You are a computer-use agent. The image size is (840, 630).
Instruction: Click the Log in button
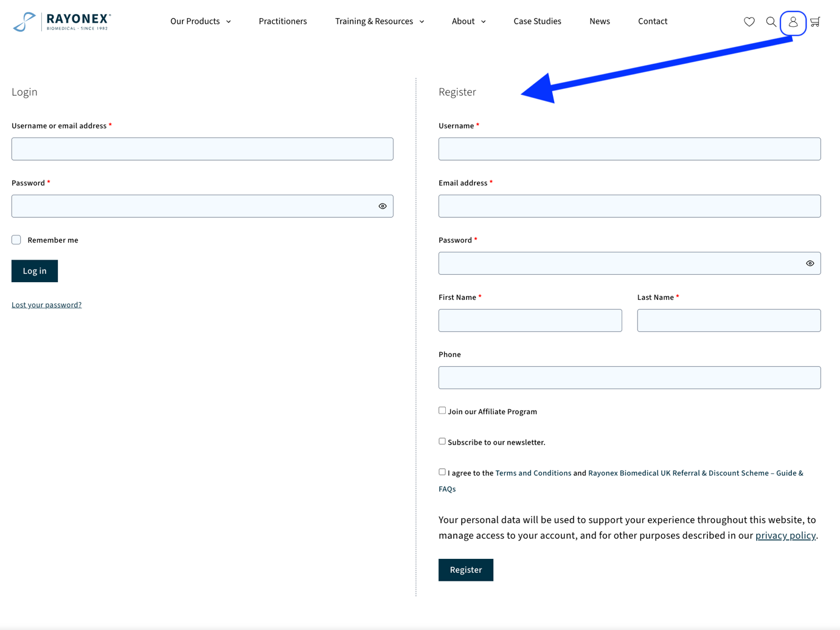(x=35, y=271)
